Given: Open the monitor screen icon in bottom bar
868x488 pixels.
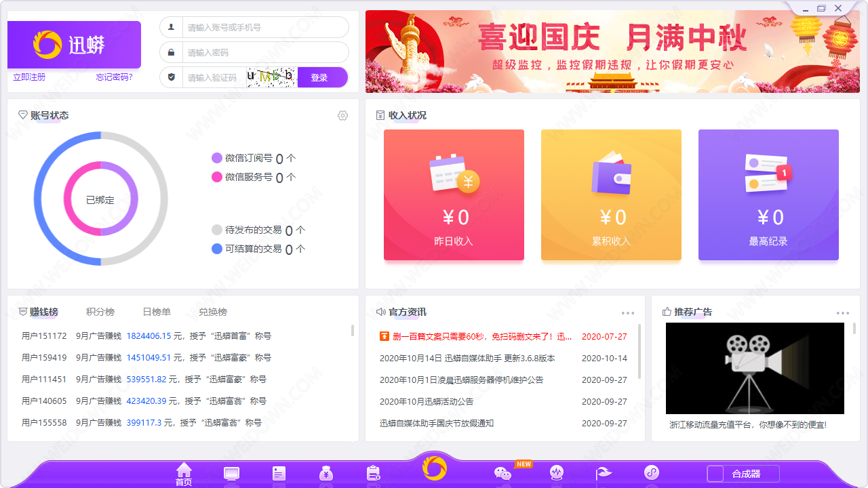Looking at the screenshot, I should [231, 474].
